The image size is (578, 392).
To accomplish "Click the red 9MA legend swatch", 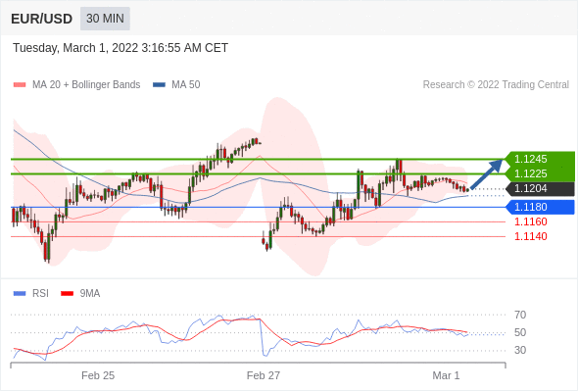I will click(x=67, y=294).
